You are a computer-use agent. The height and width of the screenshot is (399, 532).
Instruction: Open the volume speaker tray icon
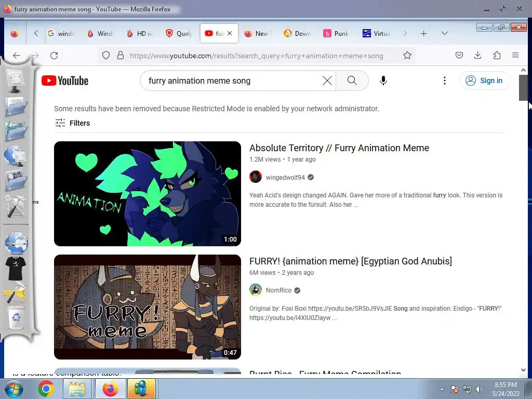pos(479,389)
